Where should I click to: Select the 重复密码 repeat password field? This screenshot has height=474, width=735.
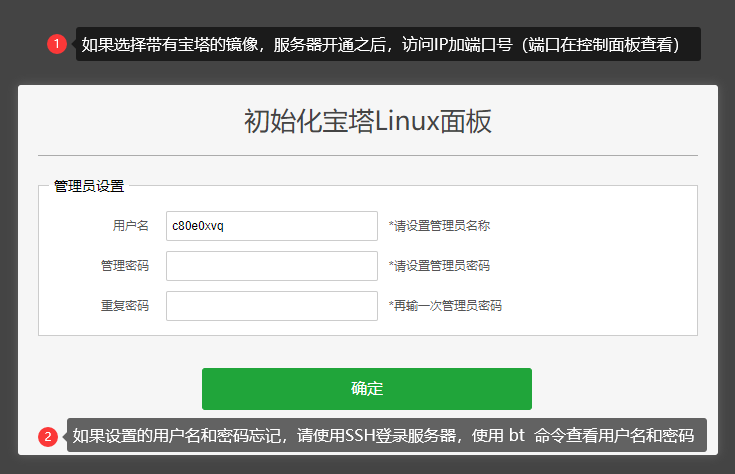pos(272,306)
